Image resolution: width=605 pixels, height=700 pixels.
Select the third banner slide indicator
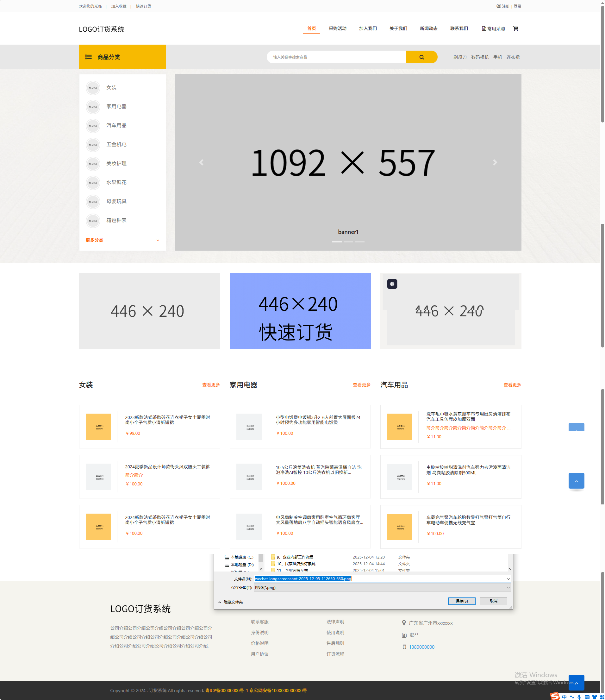click(359, 242)
